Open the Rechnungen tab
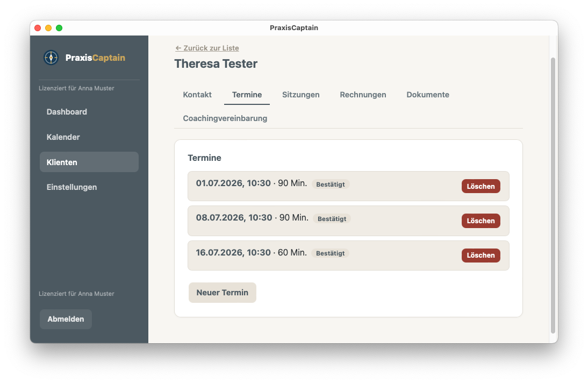The image size is (588, 383). [x=363, y=95]
